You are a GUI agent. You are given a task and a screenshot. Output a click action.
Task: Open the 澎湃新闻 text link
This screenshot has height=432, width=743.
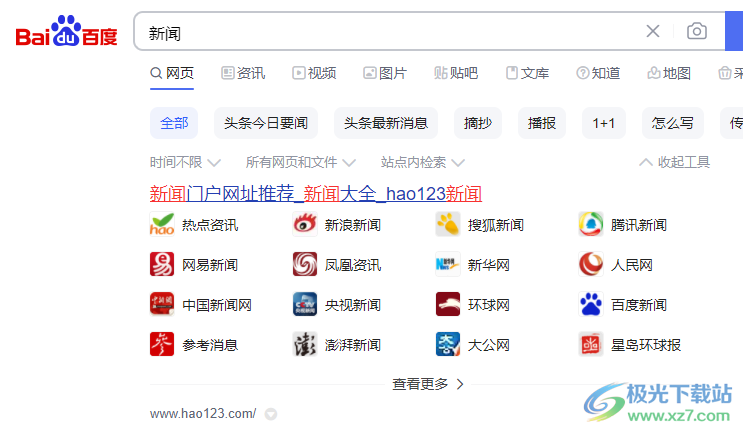coord(353,345)
